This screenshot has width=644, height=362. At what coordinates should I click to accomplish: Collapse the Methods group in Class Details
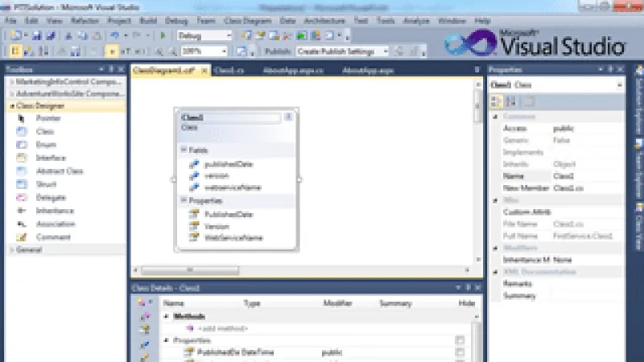coord(167,316)
